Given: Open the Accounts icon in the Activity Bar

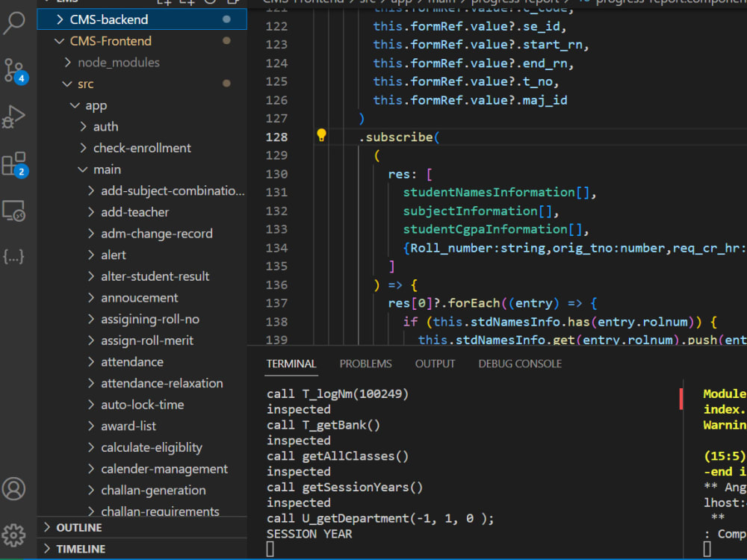Looking at the screenshot, I should 15,489.
